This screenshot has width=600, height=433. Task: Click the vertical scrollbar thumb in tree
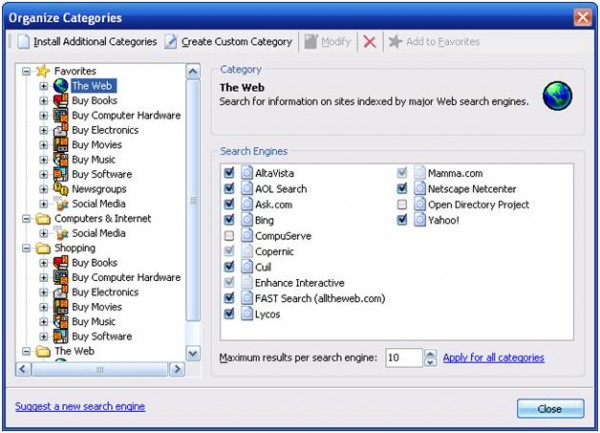193,200
